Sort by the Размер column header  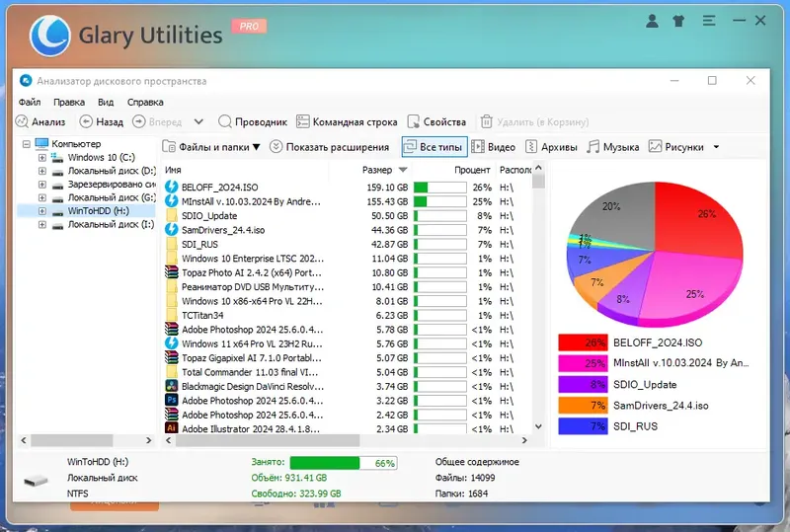point(377,170)
